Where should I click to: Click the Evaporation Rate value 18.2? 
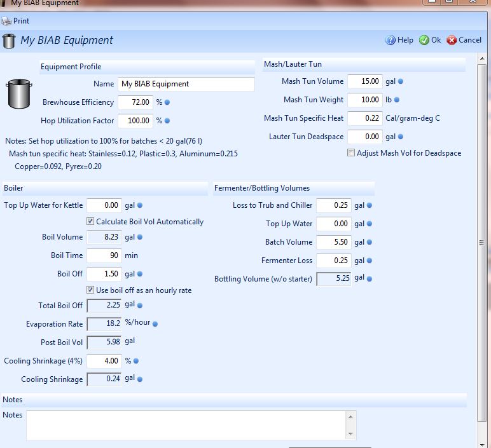[104, 324]
